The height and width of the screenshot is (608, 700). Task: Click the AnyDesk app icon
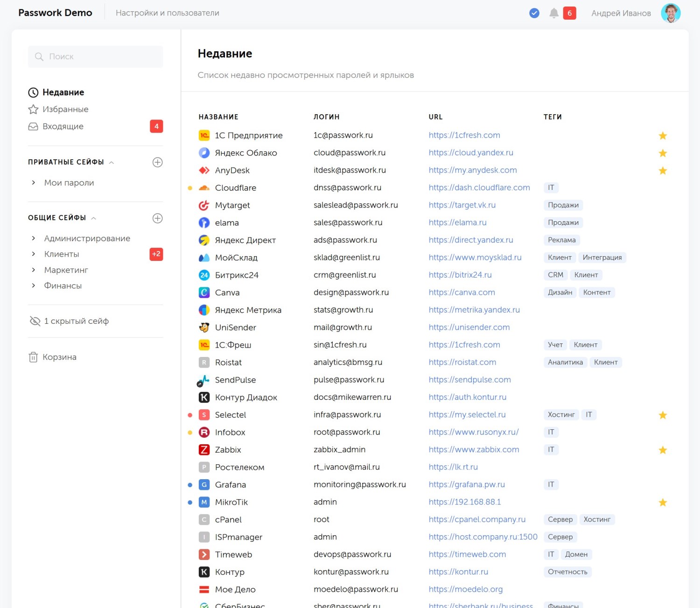(204, 170)
